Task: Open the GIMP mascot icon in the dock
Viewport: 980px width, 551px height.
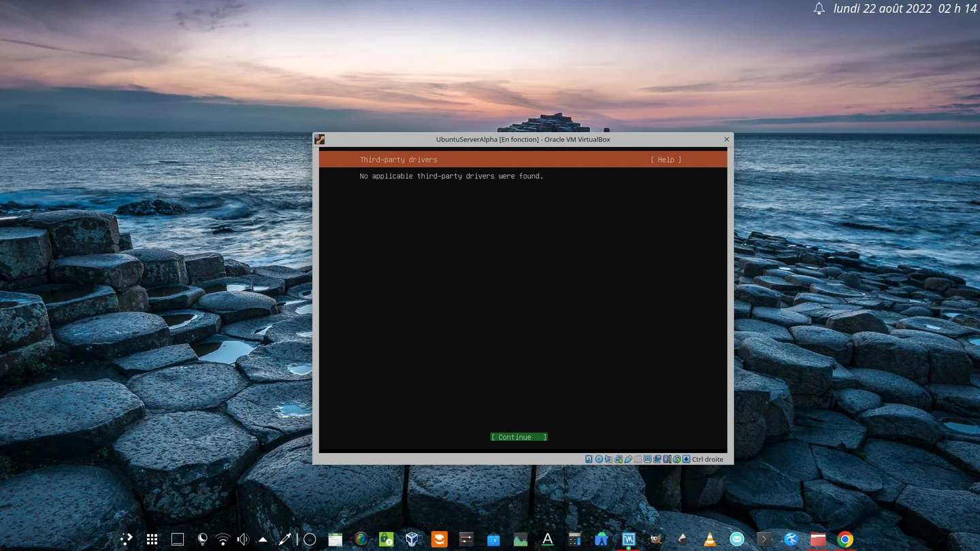Action: (655, 539)
